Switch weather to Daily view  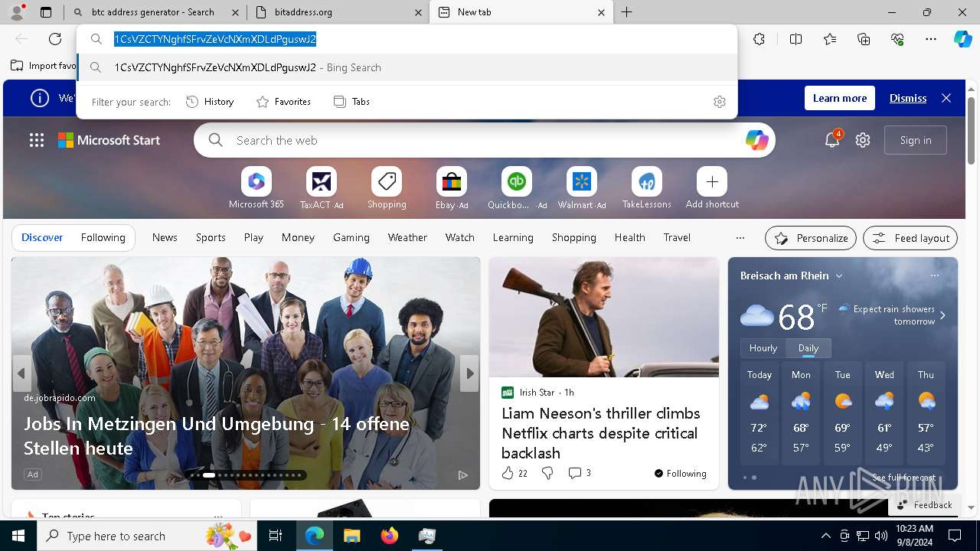tap(808, 348)
